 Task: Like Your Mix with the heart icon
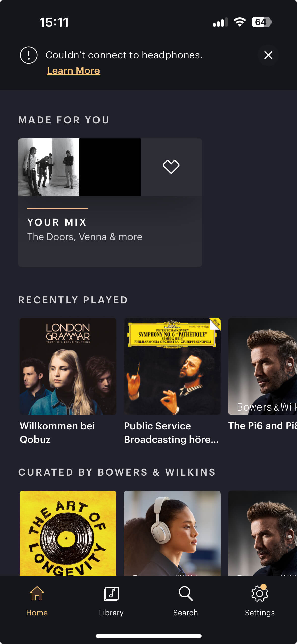point(171,167)
